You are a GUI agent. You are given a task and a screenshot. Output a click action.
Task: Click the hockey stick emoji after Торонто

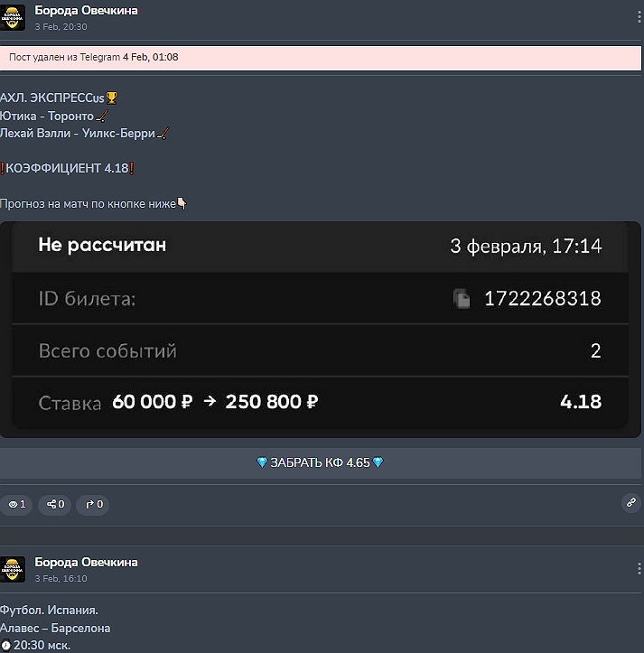(102, 116)
